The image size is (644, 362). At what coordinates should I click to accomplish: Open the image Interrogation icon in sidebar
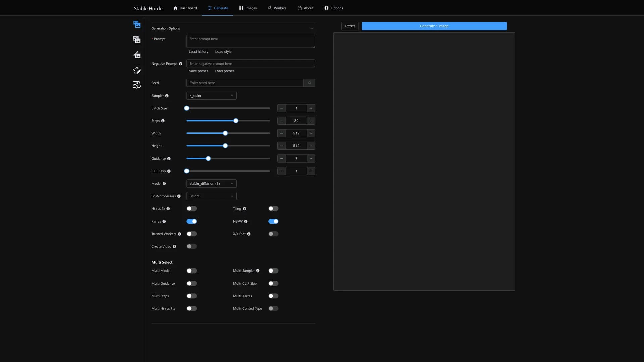137,85
